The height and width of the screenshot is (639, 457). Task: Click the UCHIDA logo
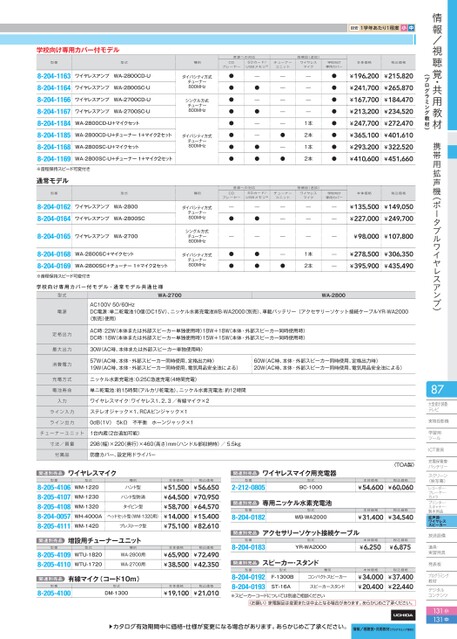pyautogui.click(x=403, y=615)
